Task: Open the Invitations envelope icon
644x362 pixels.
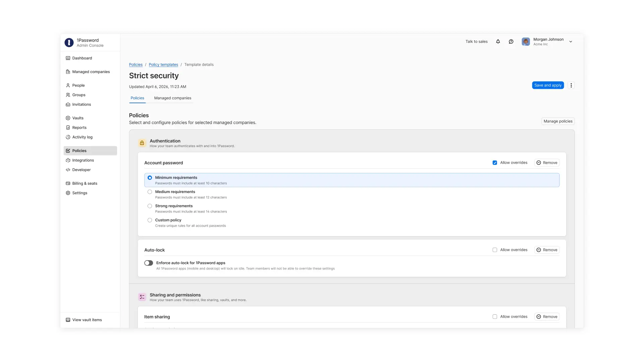Action: pos(68,105)
